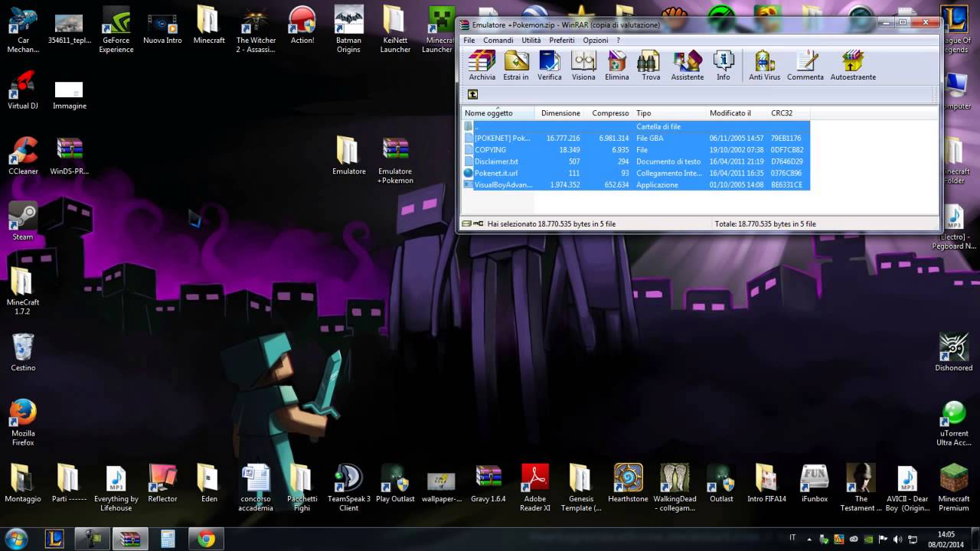Click League of Legends taskbar icon

54,539
